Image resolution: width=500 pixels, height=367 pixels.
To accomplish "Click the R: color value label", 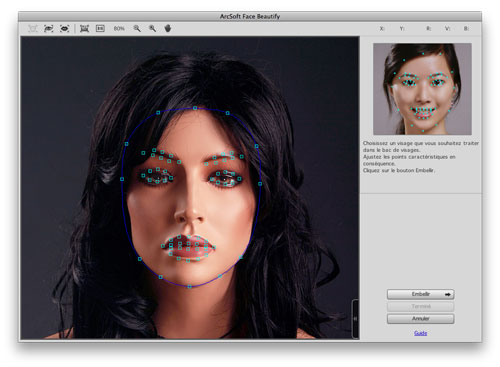I will (x=429, y=29).
